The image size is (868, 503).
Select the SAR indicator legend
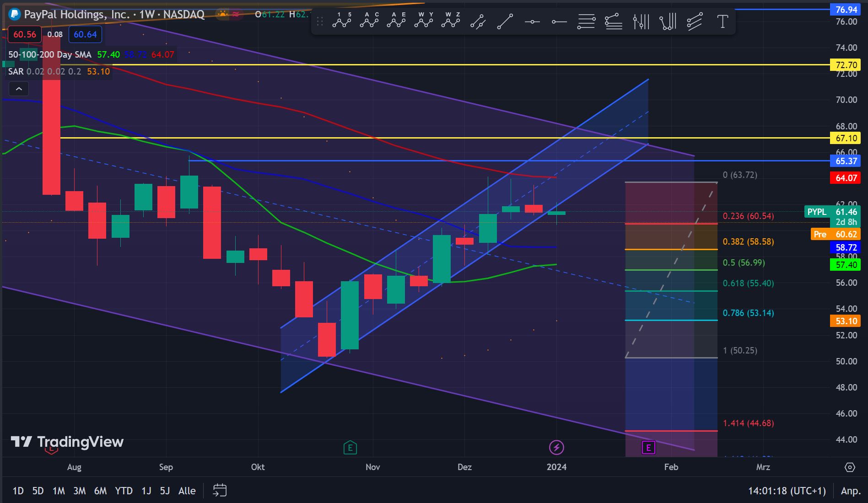pos(16,71)
